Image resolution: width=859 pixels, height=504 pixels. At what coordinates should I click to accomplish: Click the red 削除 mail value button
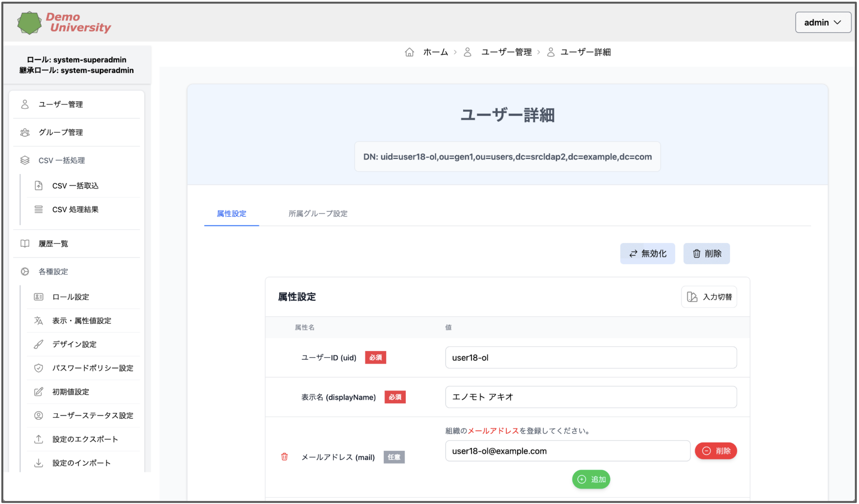pos(716,451)
